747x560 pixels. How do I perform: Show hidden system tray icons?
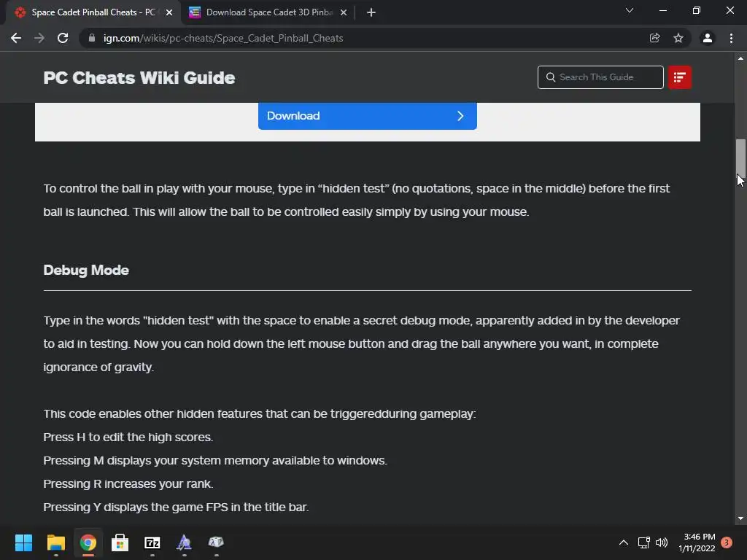[623, 542]
